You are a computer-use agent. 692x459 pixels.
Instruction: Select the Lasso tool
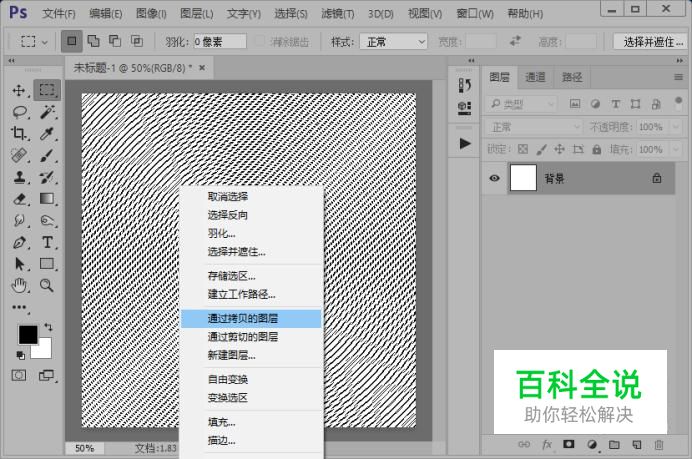click(x=19, y=112)
